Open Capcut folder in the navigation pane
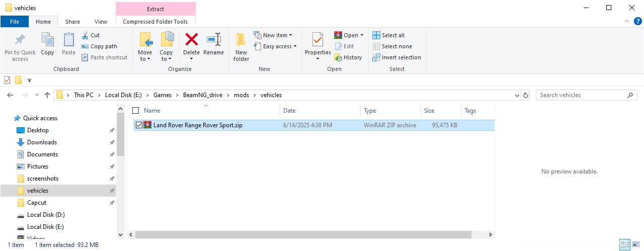Screen dimensions: 644x251 pyautogui.click(x=37, y=203)
